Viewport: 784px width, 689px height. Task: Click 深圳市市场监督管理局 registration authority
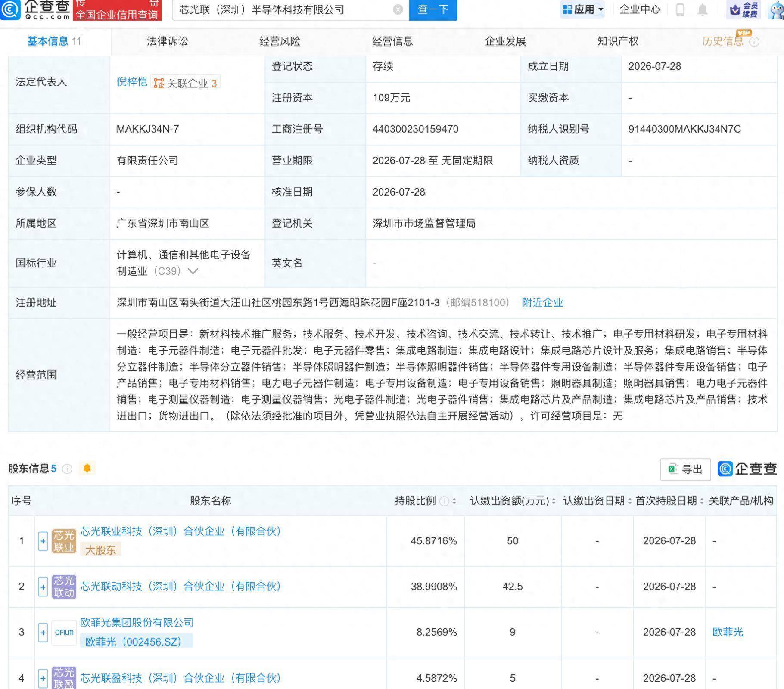(x=424, y=223)
